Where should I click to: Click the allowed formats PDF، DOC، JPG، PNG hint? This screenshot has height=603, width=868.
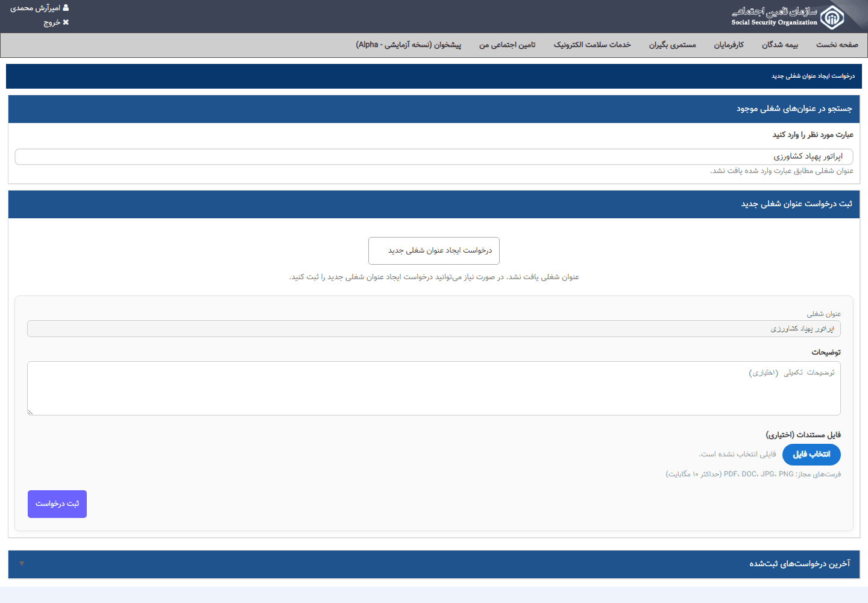coord(753,474)
